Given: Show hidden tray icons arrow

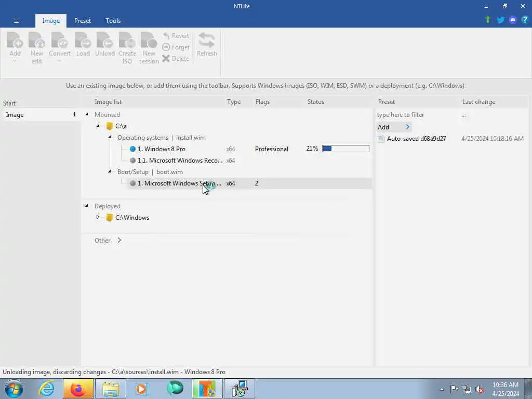Looking at the screenshot, I should pos(442,389).
